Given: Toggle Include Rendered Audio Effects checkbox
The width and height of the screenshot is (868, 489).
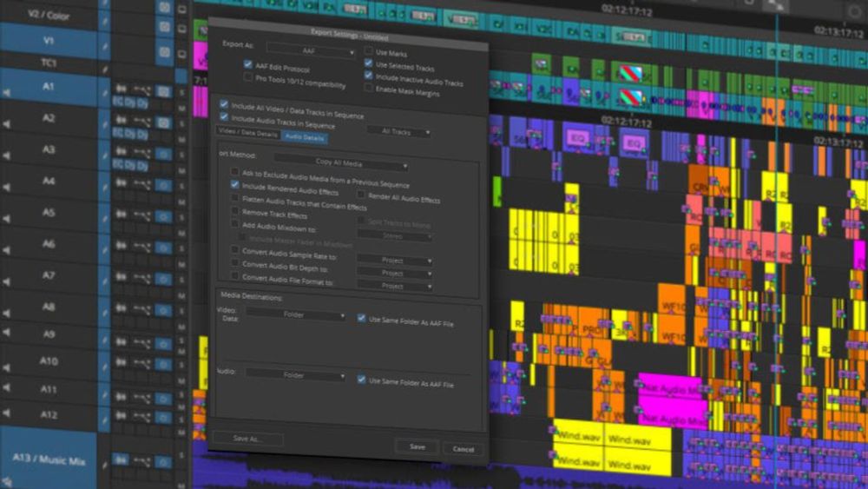Looking at the screenshot, I should (234, 184).
